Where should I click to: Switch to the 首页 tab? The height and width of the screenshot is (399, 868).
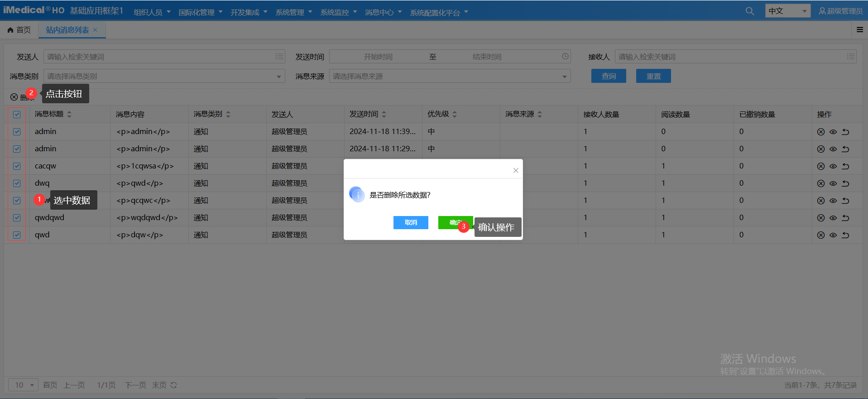point(19,30)
